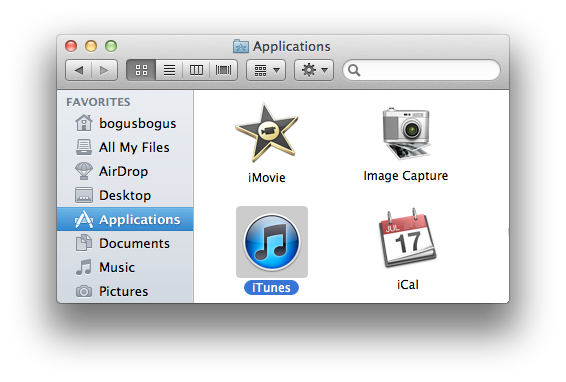Open the gear action menu
Image resolution: width=566 pixels, height=382 pixels.
pyautogui.click(x=314, y=70)
